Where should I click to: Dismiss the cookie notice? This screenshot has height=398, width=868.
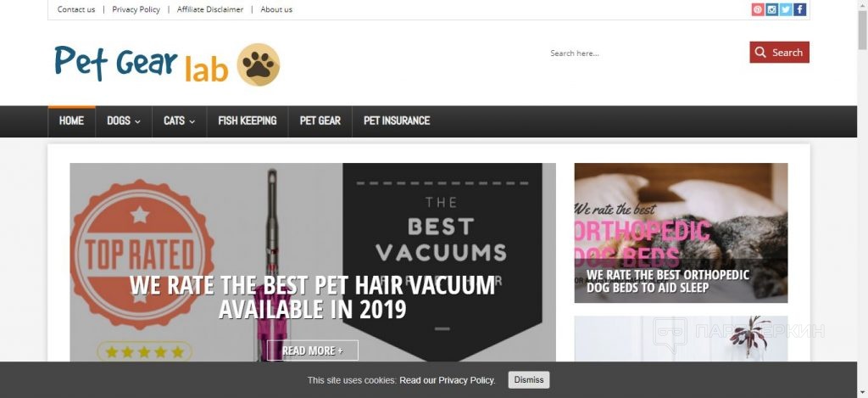pyautogui.click(x=529, y=379)
